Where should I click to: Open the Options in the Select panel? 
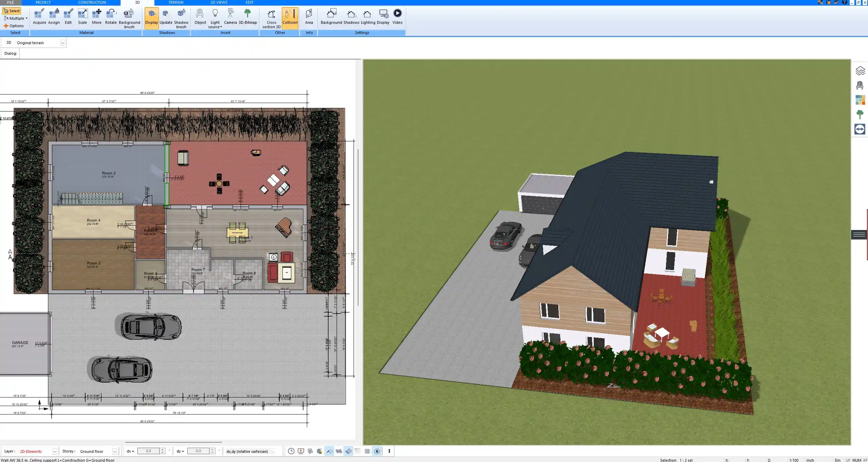point(15,25)
